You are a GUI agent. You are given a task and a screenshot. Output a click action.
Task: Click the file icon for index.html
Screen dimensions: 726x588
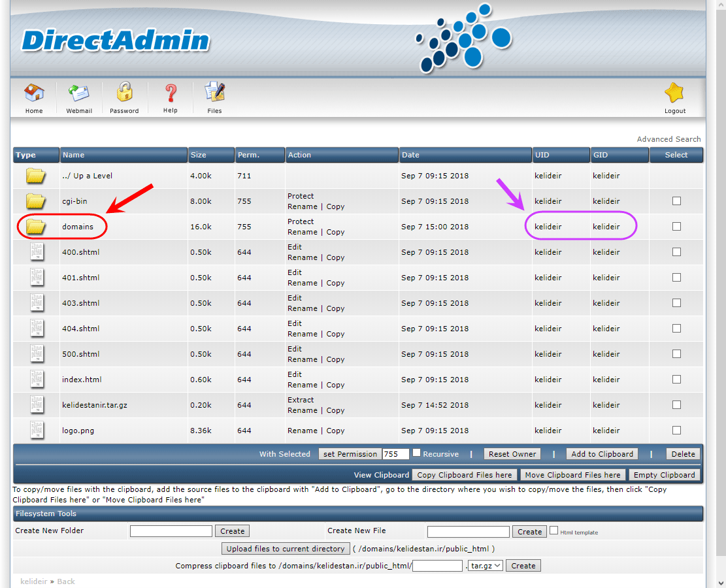tap(37, 380)
